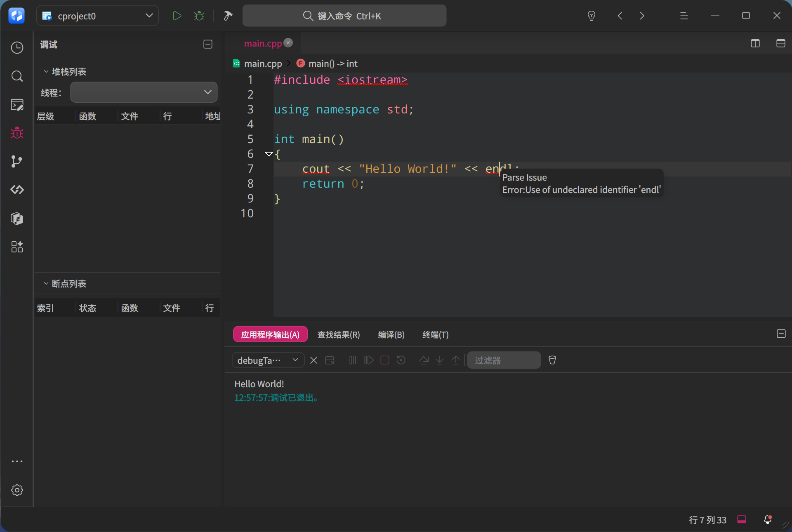
Task: Open the git branch icon in the sidebar
Action: click(x=17, y=161)
